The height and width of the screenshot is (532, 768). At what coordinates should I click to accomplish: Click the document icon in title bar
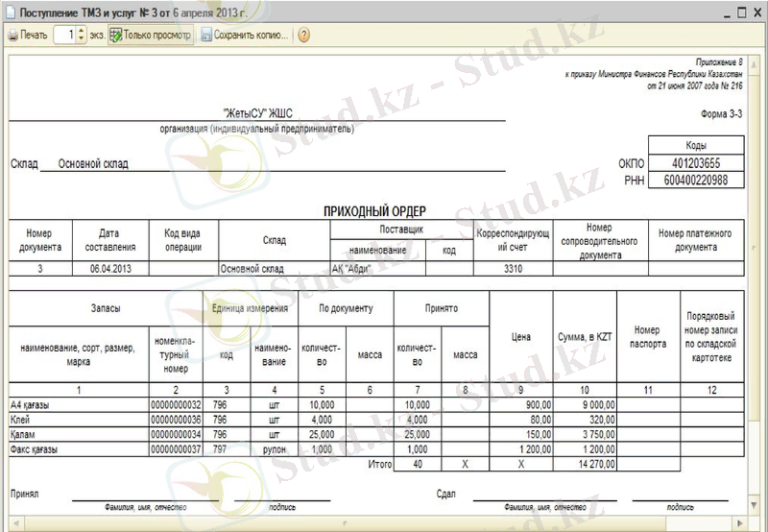(10, 10)
